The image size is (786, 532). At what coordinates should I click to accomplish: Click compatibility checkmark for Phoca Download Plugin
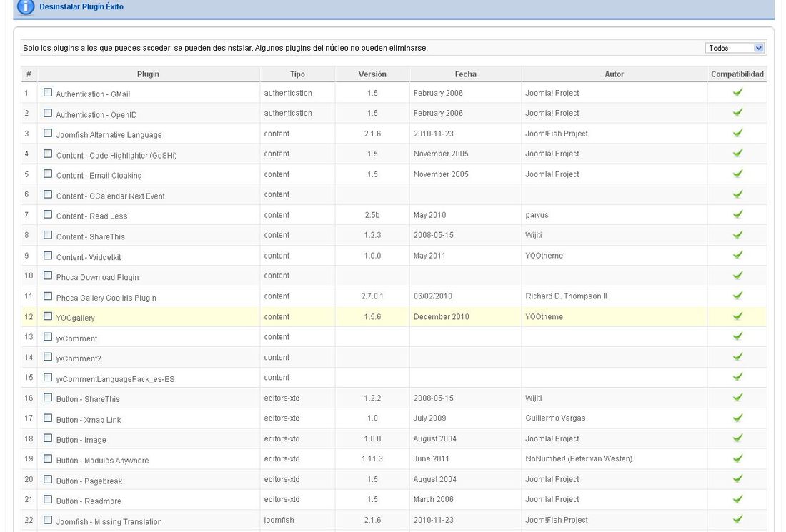[737, 276]
